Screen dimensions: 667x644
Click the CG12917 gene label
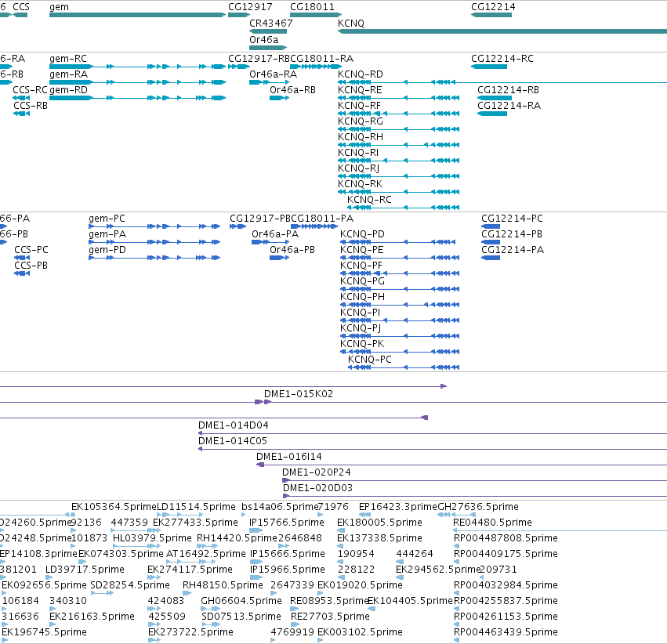(x=250, y=7)
